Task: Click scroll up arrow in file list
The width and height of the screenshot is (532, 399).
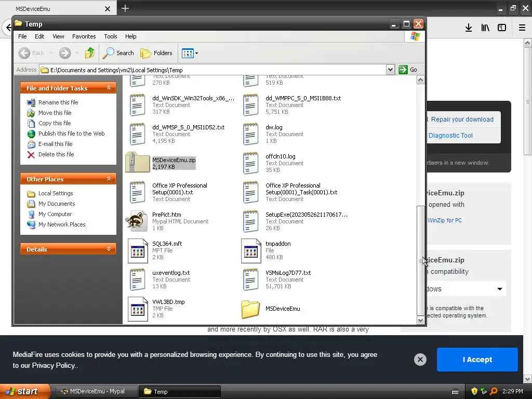Action: pyautogui.click(x=420, y=80)
